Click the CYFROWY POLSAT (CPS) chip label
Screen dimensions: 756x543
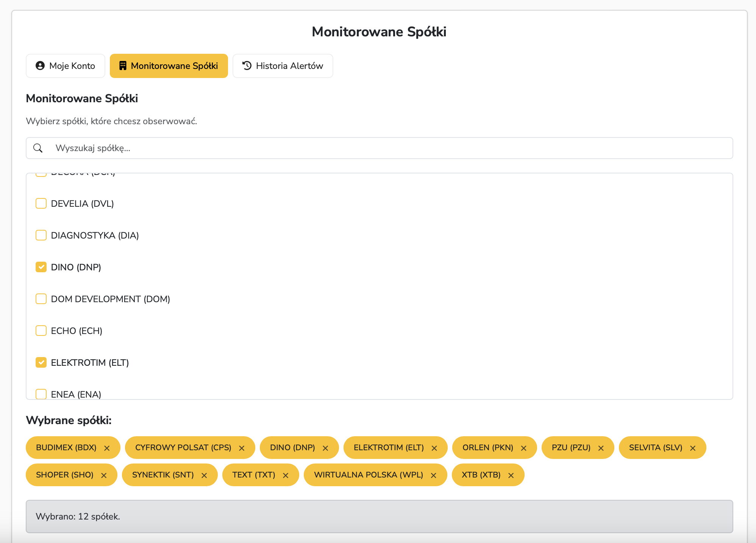click(183, 448)
